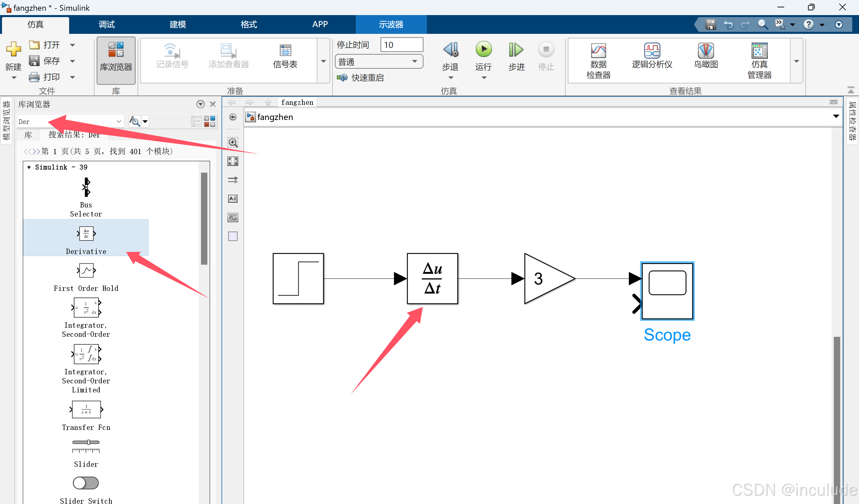Collapse the Simulink - 39 tree group
859x504 pixels.
coord(29,167)
